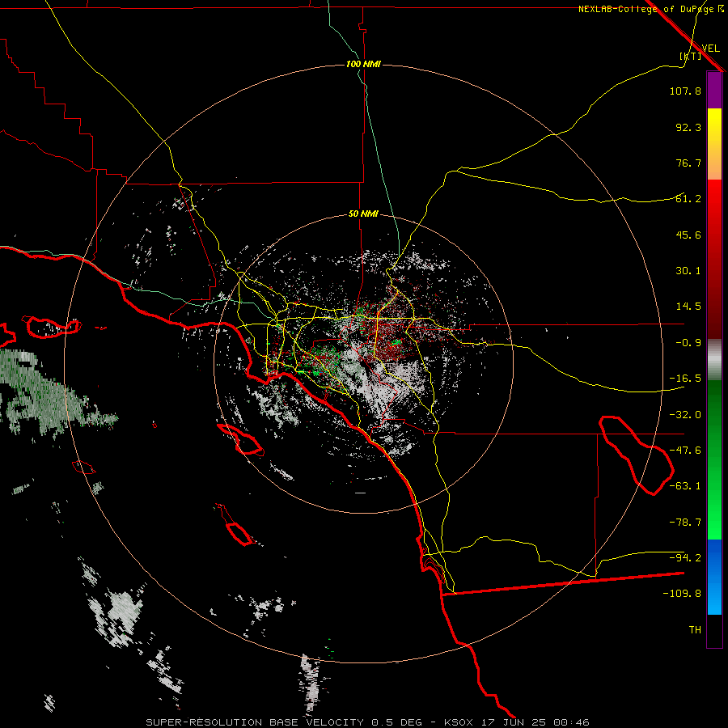Select the -47.6 legend value
This screenshot has height=728, width=728.
pos(685,451)
